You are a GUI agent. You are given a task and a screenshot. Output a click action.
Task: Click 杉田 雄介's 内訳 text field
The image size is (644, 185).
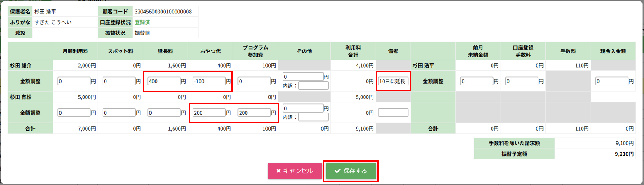coord(313,85)
